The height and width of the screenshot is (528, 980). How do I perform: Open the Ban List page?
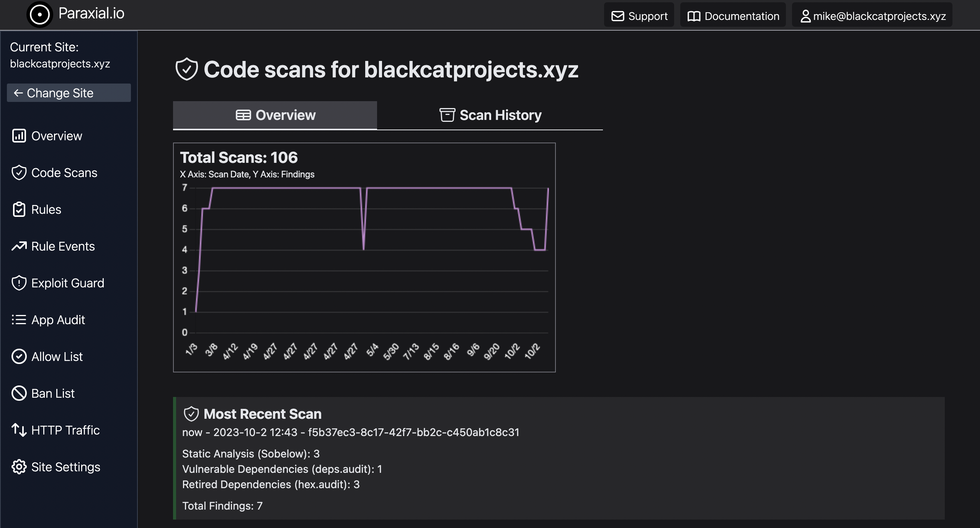point(43,393)
